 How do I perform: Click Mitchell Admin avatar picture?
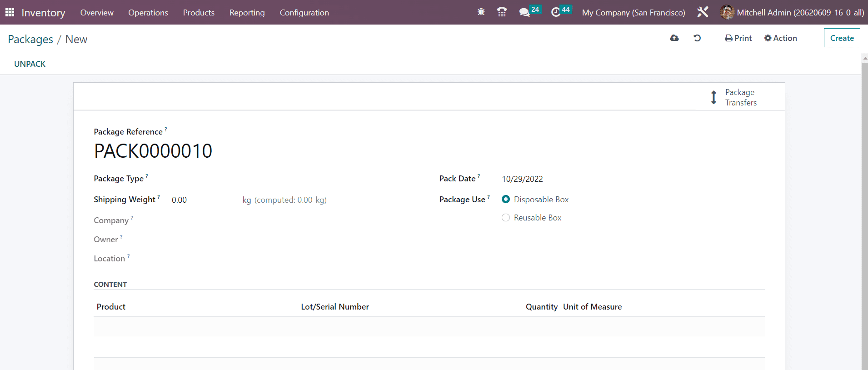(x=727, y=12)
